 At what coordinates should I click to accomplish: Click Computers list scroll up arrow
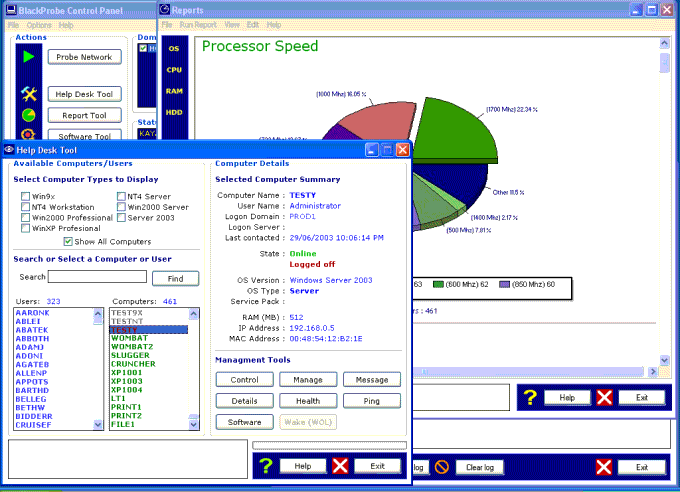tap(194, 313)
